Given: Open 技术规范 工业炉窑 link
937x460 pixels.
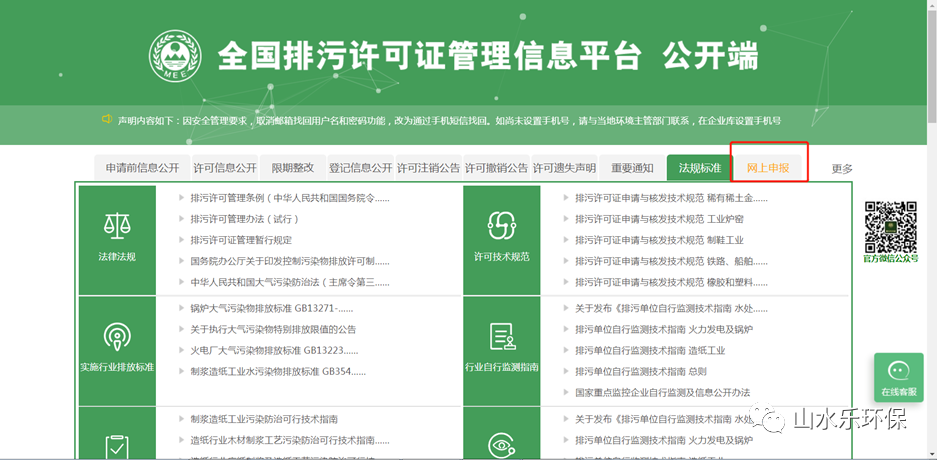Looking at the screenshot, I should coord(659,219).
